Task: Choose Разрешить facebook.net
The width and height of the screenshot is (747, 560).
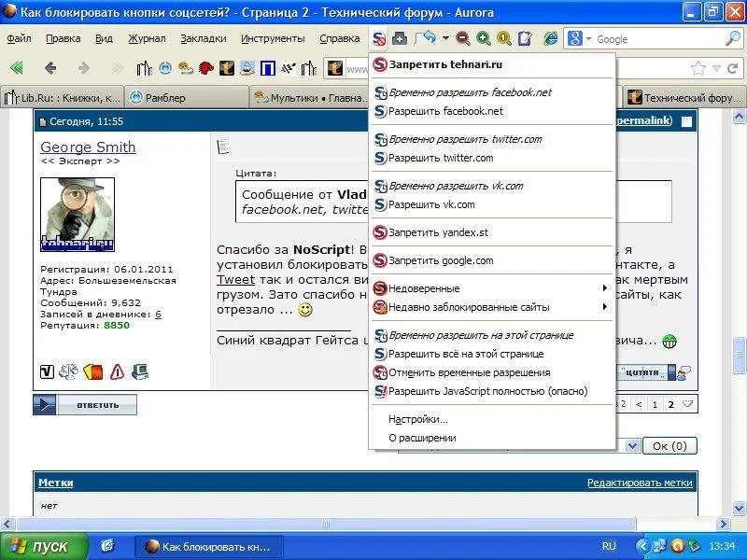Action: tap(492, 111)
